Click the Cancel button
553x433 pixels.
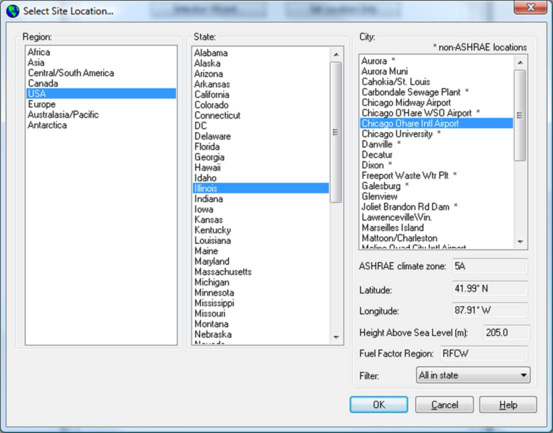tap(444, 404)
